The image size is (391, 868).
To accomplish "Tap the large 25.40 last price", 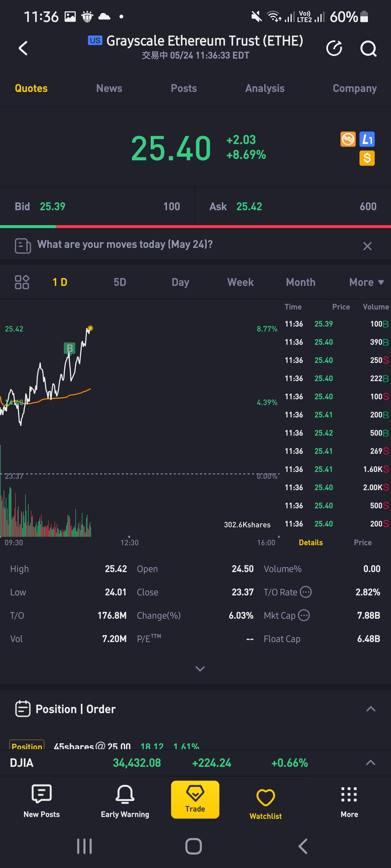I will (171, 148).
